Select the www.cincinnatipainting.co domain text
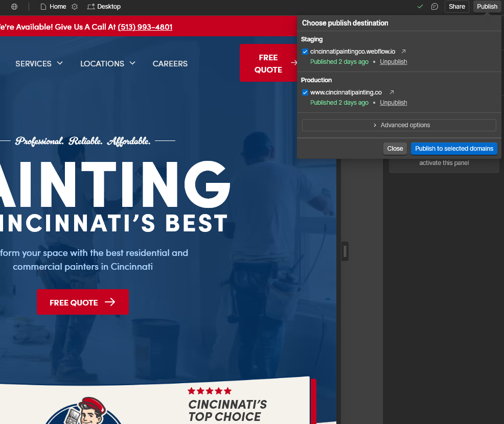This screenshot has width=504, height=424. pyautogui.click(x=346, y=92)
